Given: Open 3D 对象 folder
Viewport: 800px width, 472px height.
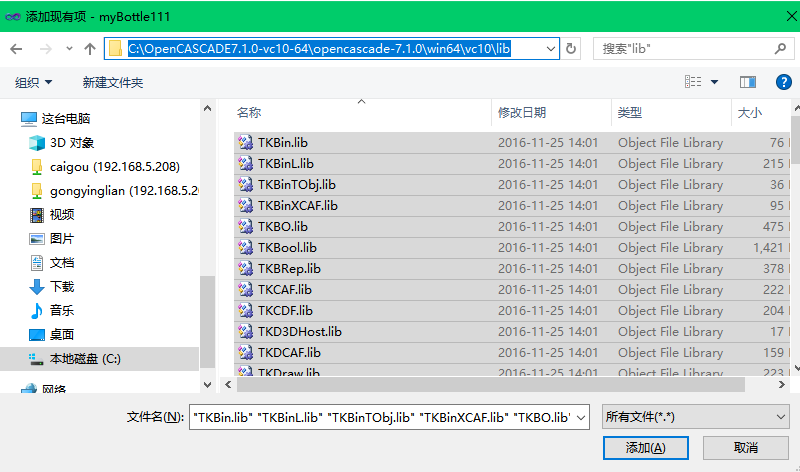Looking at the screenshot, I should click(61, 143).
